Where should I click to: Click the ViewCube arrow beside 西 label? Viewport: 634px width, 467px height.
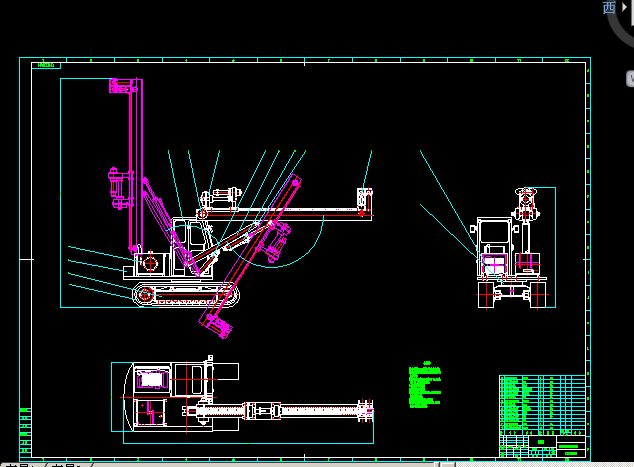(x=624, y=7)
